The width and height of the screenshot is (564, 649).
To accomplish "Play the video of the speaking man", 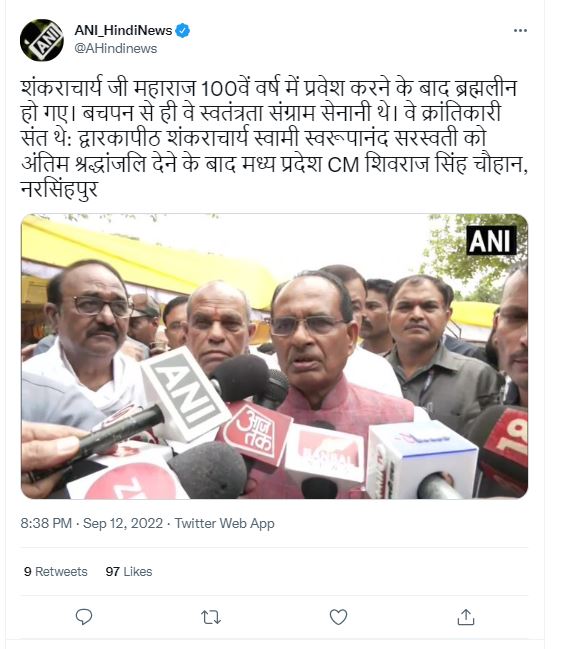I will (x=274, y=356).
